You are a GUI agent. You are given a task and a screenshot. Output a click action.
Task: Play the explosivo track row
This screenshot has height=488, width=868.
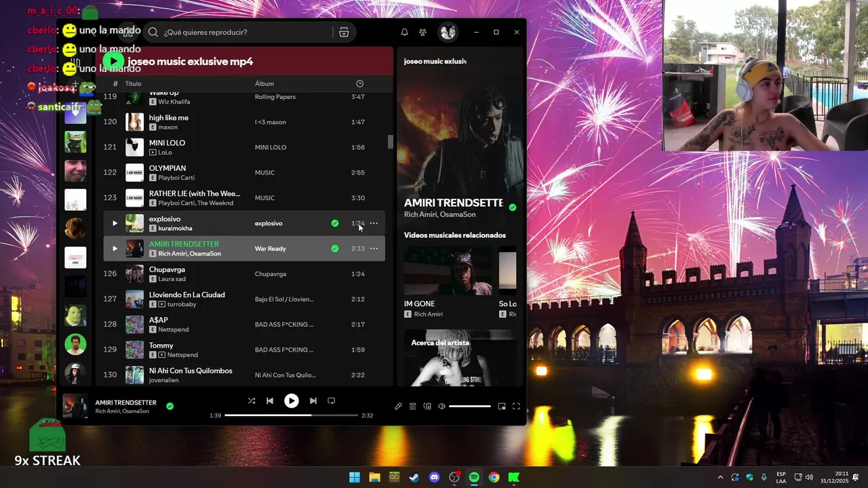[x=115, y=223]
